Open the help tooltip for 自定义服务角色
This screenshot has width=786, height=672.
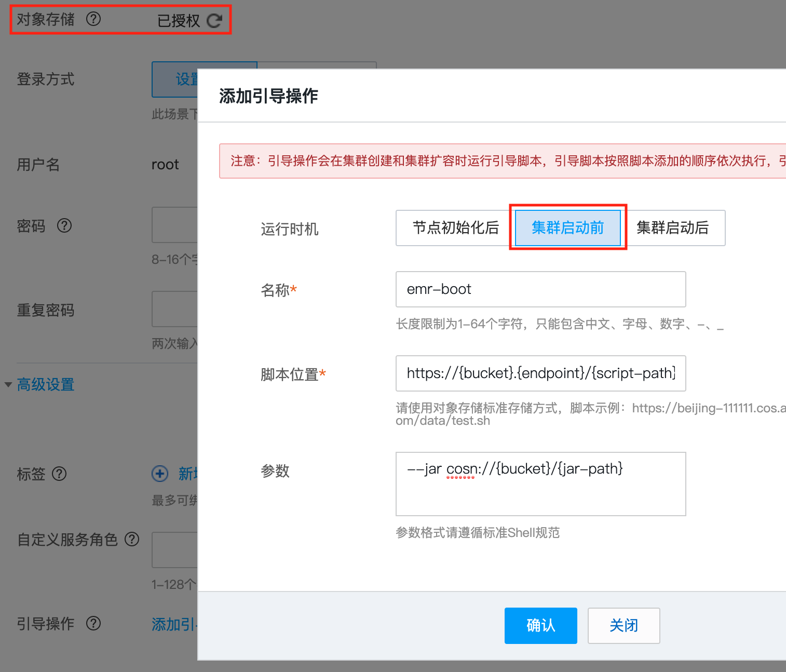pyautogui.click(x=132, y=539)
